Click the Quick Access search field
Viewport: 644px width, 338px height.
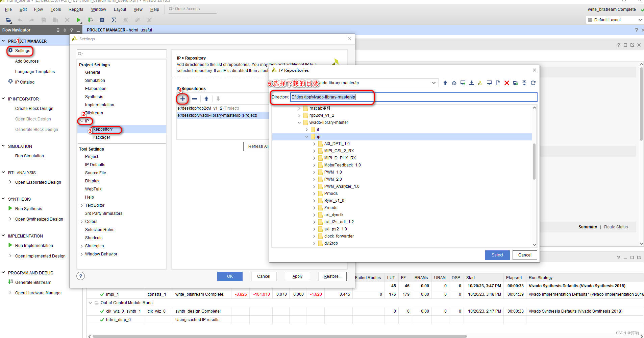[x=193, y=9]
